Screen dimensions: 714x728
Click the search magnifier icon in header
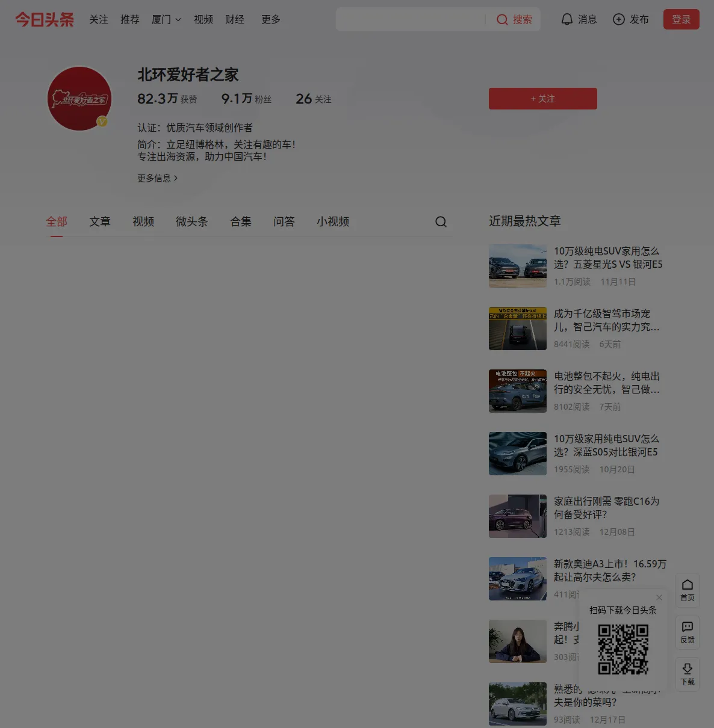pos(502,20)
